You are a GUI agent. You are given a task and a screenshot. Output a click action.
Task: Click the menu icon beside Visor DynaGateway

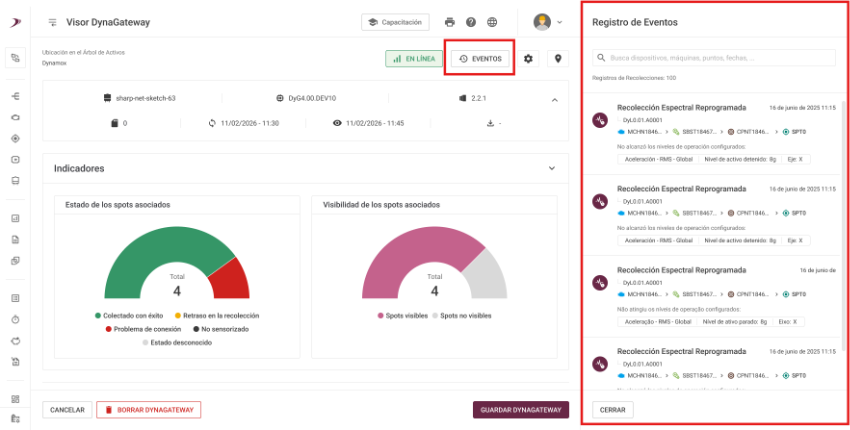coord(53,22)
